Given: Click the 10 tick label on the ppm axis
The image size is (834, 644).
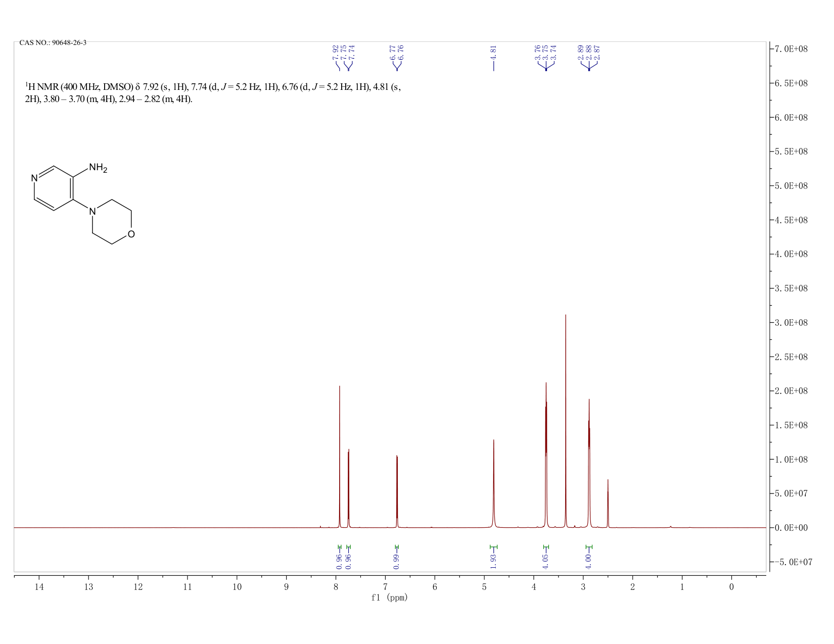Looking at the screenshot, I should (237, 587).
